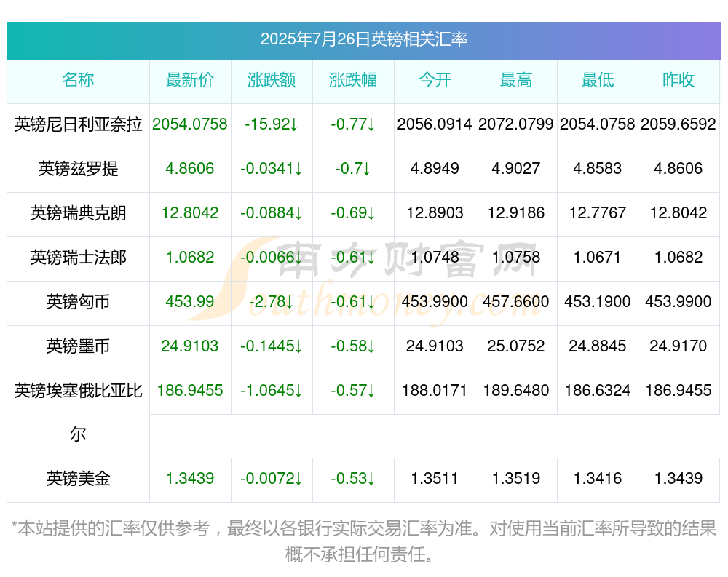
Task: Click the 今开 column header
Action: click(435, 80)
